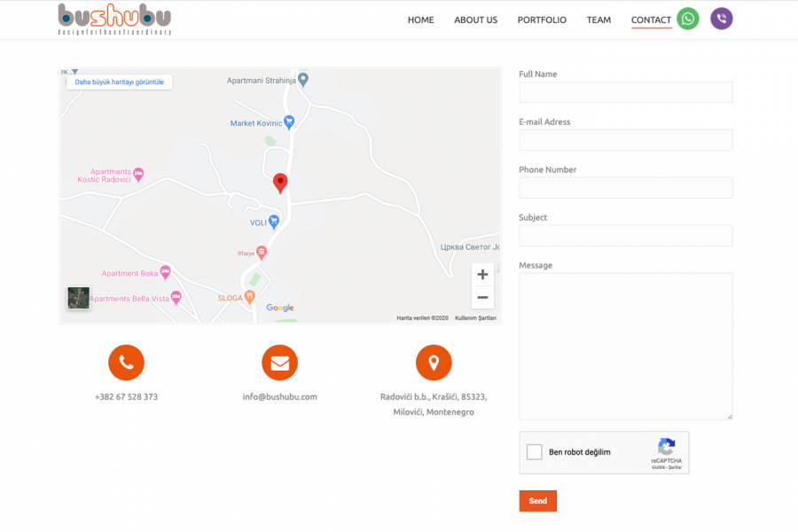Click the orange location pin icon
This screenshot has width=798, height=532.
coord(434,363)
